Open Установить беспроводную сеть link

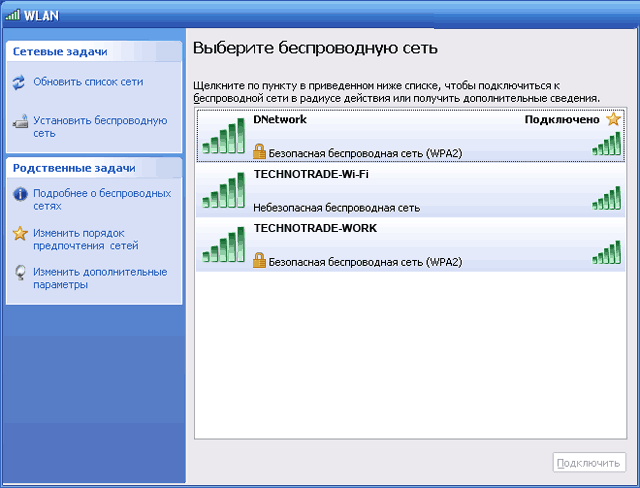tap(100, 127)
